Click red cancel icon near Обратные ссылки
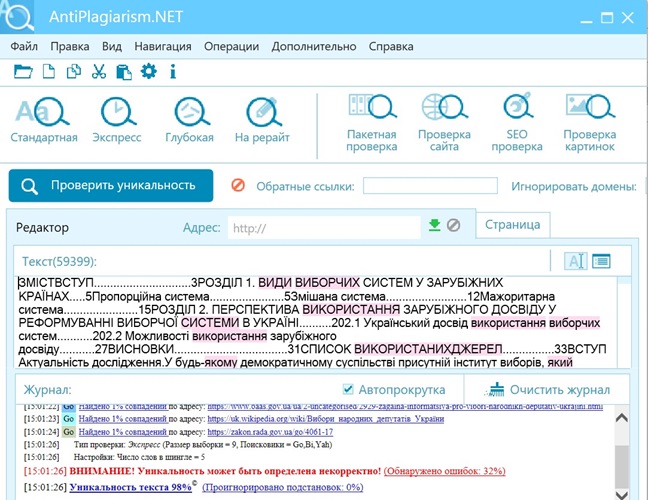 [238, 185]
